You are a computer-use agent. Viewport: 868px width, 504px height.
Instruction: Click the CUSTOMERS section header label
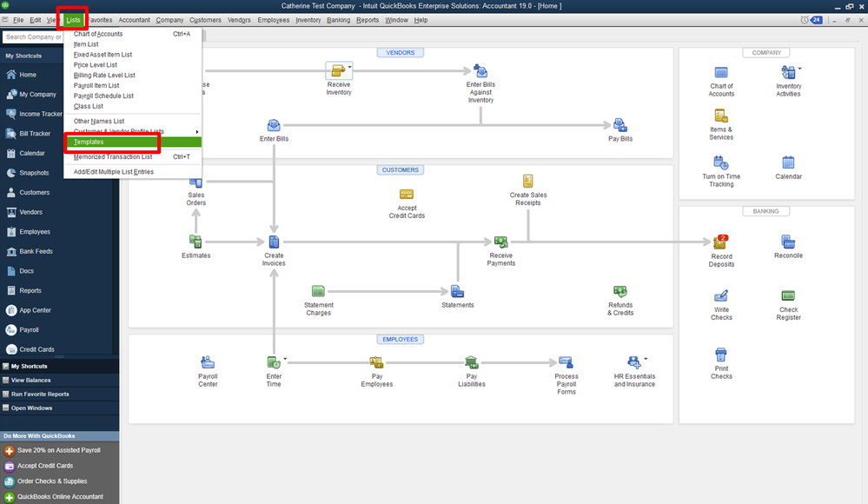pos(401,170)
